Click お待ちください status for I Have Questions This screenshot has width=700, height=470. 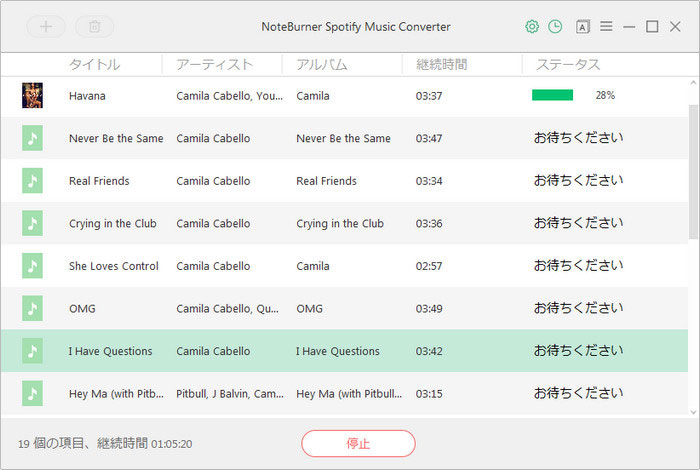tap(579, 351)
